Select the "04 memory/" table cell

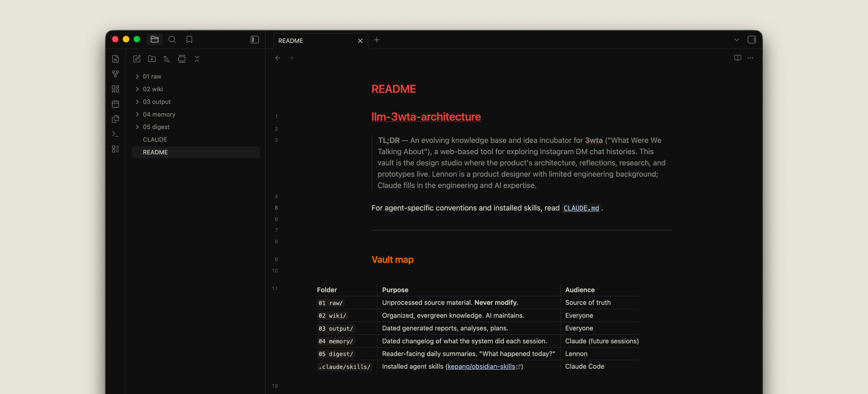click(336, 341)
